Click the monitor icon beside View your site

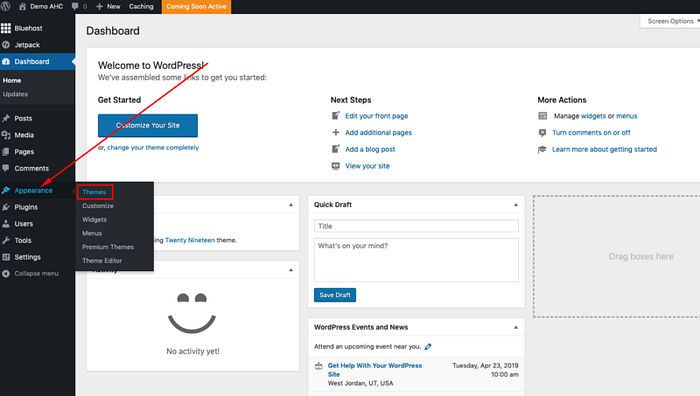[336, 166]
